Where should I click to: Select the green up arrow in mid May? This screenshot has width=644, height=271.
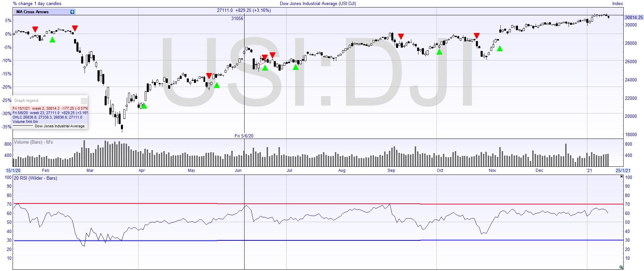click(217, 85)
